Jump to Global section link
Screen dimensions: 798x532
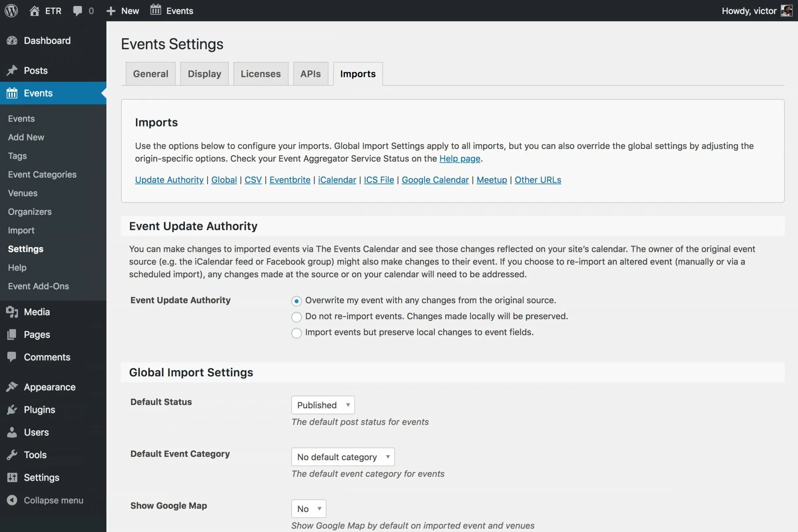coord(224,180)
